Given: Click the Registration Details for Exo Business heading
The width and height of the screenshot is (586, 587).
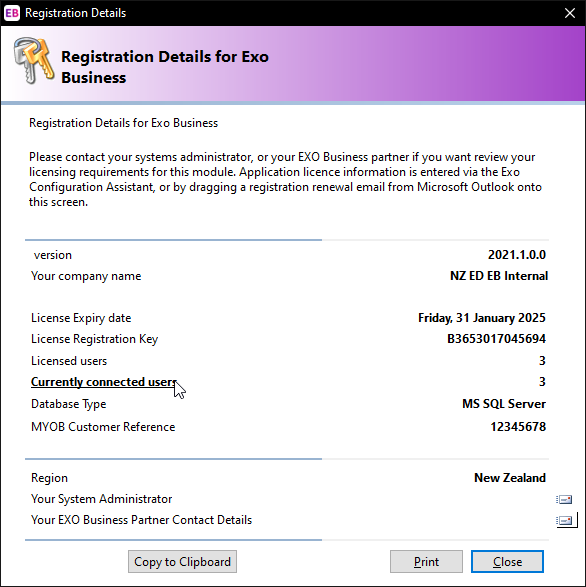Looking at the screenshot, I should tap(165, 67).
